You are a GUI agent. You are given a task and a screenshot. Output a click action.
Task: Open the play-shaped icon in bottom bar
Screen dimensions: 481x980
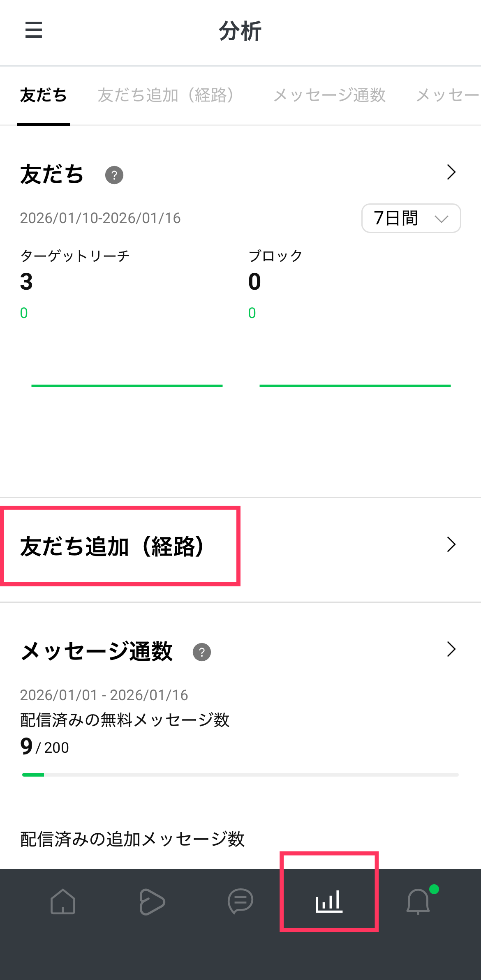point(152,902)
